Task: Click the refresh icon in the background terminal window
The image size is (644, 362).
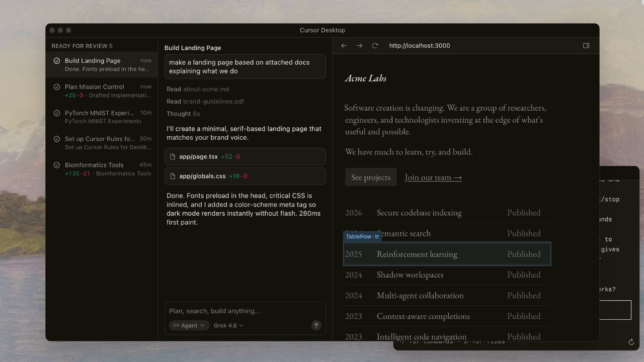Action: pos(631,342)
